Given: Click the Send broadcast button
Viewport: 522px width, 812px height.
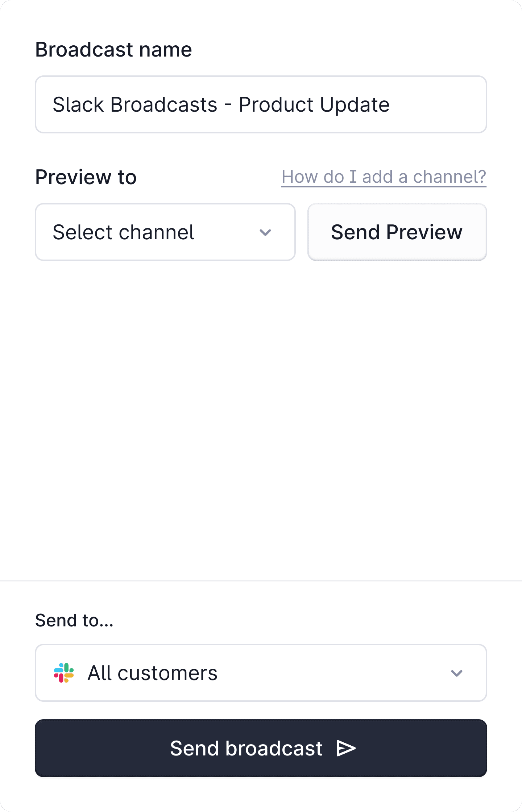Looking at the screenshot, I should (x=260, y=748).
